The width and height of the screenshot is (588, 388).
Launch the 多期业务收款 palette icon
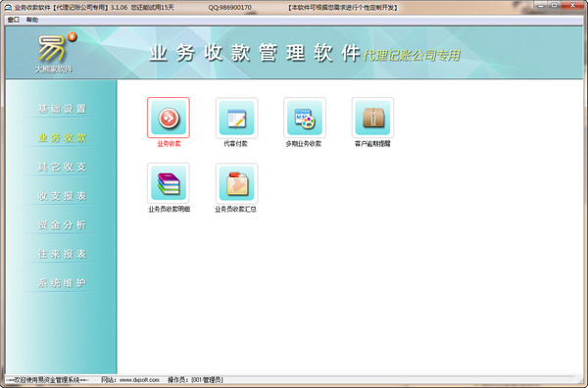(x=305, y=118)
